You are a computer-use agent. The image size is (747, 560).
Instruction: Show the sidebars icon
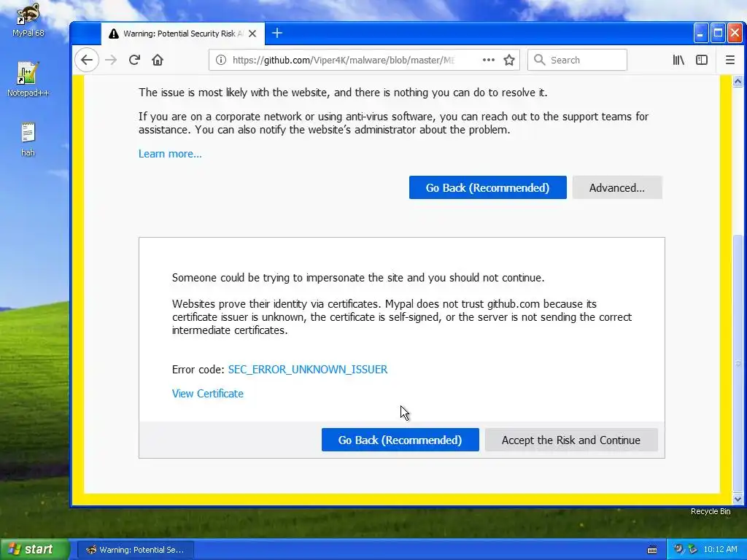[702, 60]
